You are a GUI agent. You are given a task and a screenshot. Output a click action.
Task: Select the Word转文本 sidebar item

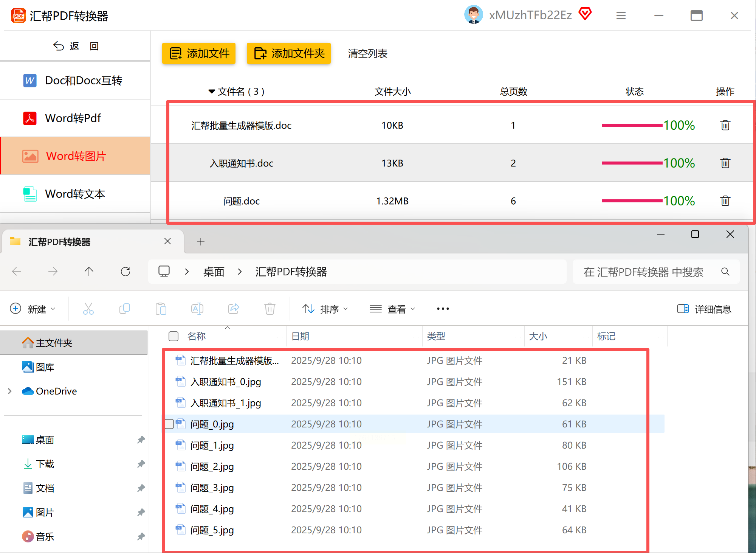pos(75,194)
